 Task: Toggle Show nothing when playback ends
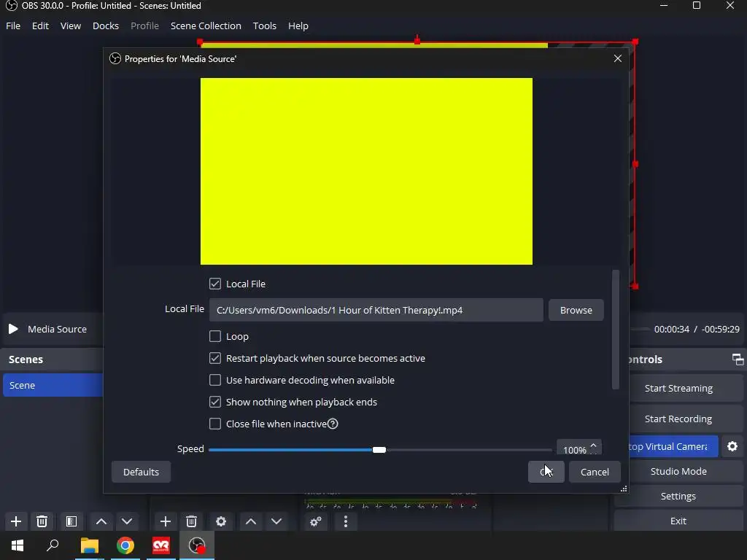(215, 402)
